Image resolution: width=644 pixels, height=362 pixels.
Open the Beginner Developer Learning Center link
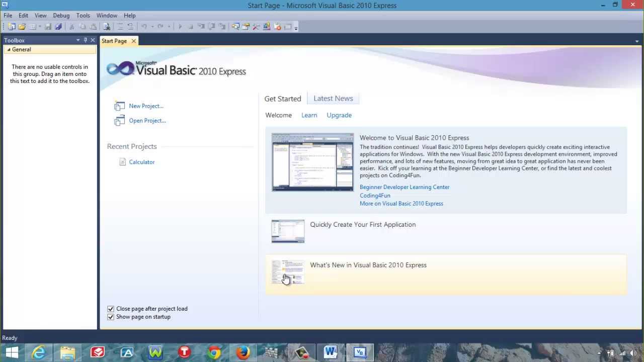(405, 187)
